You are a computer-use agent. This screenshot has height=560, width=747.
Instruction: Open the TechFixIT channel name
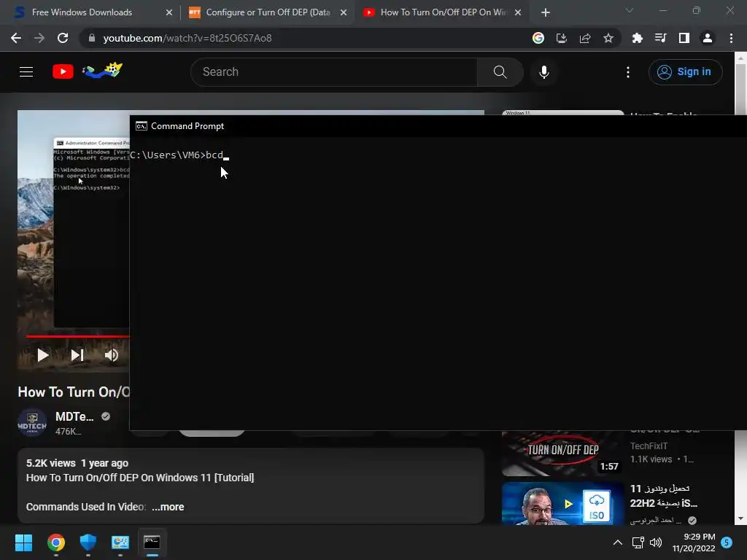tap(649, 446)
